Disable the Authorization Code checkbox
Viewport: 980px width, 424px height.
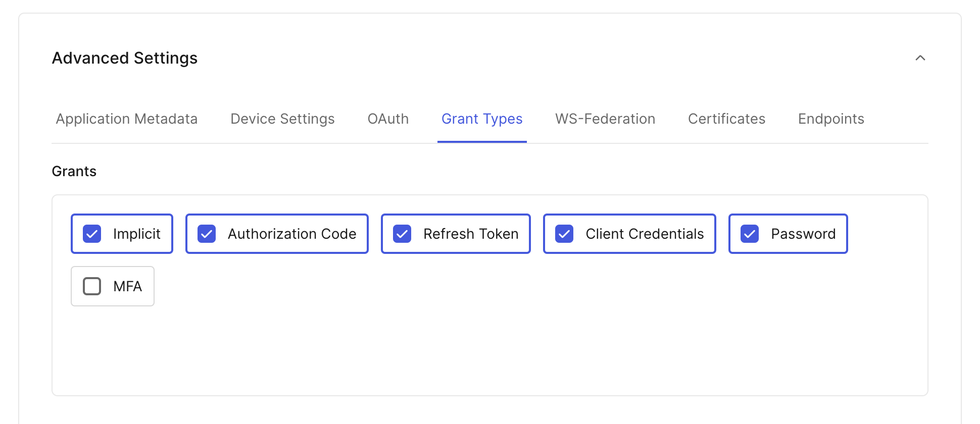[207, 234]
